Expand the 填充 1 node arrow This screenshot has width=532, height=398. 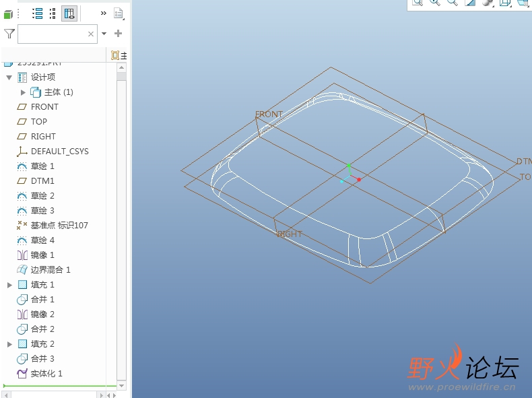[x=9, y=285]
